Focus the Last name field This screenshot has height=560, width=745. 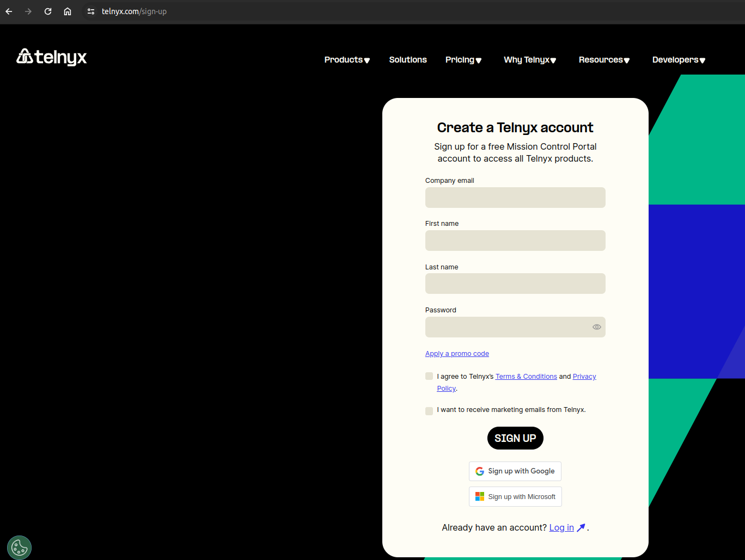515,284
